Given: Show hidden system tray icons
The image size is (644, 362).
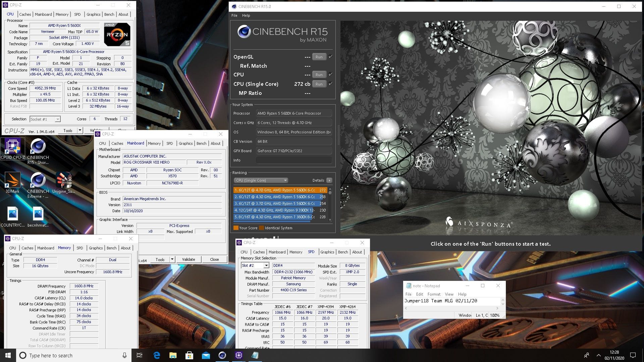Looking at the screenshot, I should pyautogui.click(x=599, y=355).
